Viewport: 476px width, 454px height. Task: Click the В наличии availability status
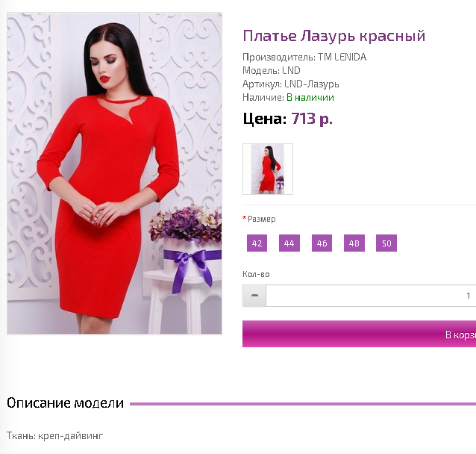(x=310, y=98)
